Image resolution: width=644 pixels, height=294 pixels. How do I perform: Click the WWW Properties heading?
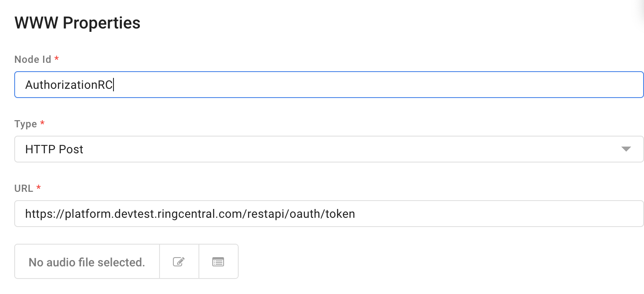[x=77, y=23]
